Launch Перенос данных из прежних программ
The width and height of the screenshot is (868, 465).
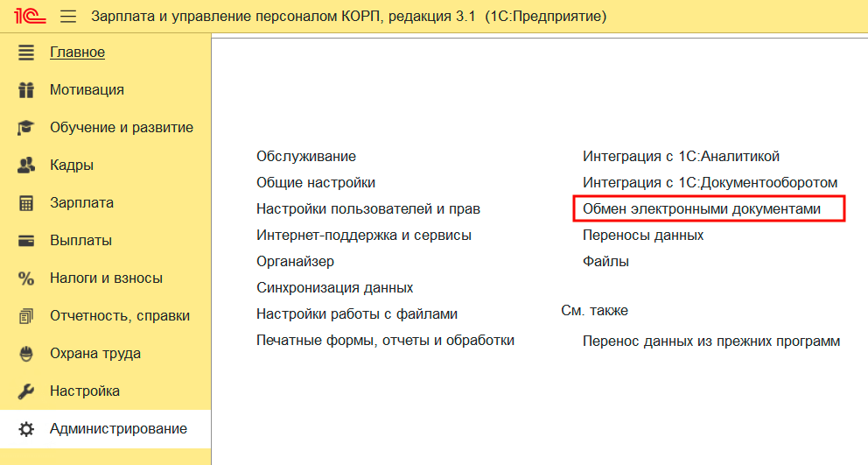[710, 341]
